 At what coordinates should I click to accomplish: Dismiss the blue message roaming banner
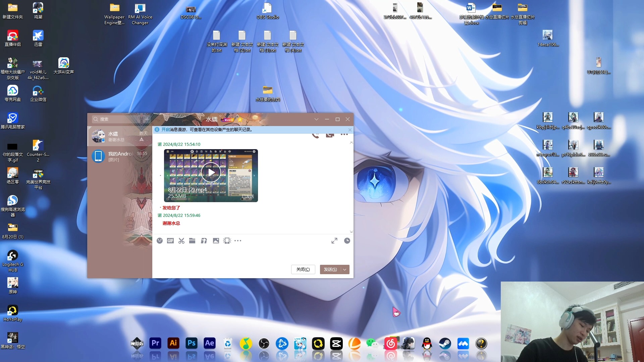(x=350, y=130)
